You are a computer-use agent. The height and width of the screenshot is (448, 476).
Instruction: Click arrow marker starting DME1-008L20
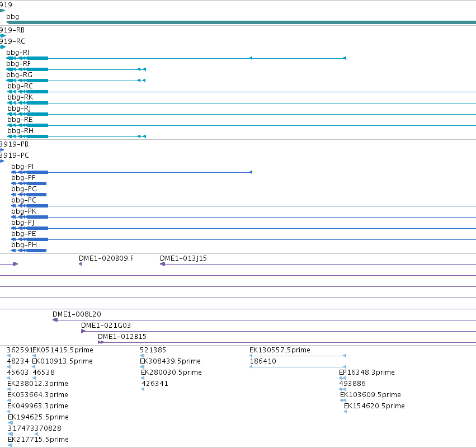click(x=55, y=320)
